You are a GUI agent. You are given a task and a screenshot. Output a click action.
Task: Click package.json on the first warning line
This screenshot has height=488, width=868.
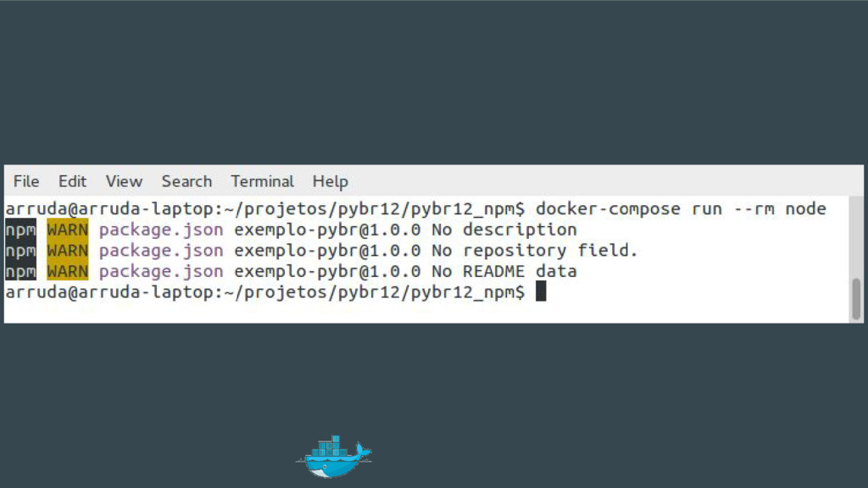[x=161, y=230]
